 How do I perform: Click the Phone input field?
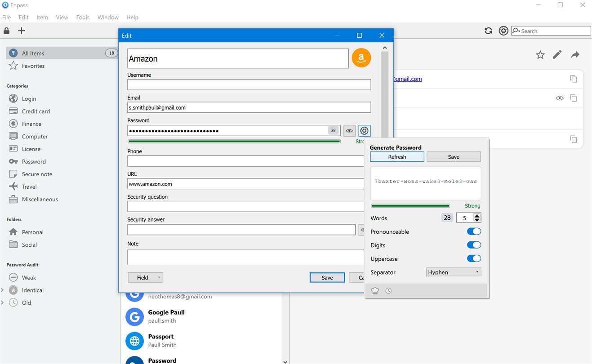click(246, 161)
